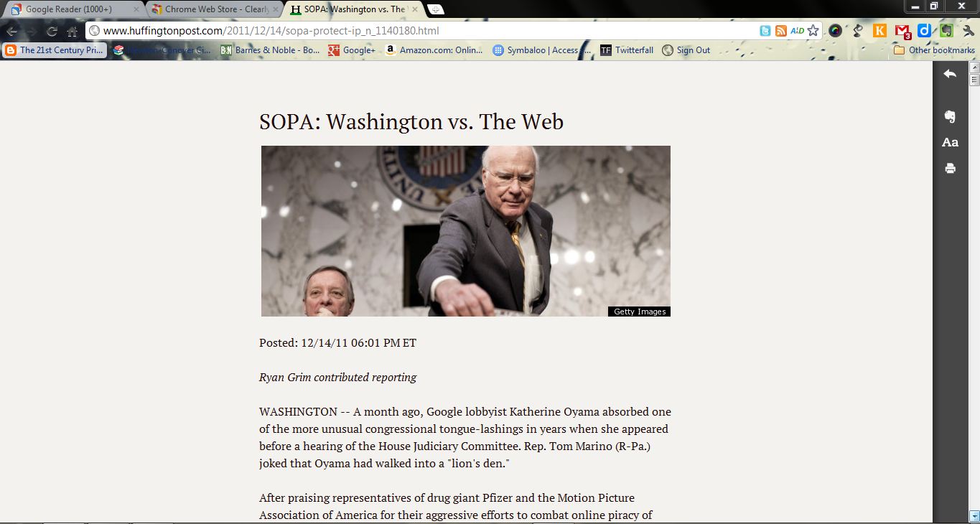Bookmark this page with the star icon
This screenshot has height=524, width=980.
(813, 31)
